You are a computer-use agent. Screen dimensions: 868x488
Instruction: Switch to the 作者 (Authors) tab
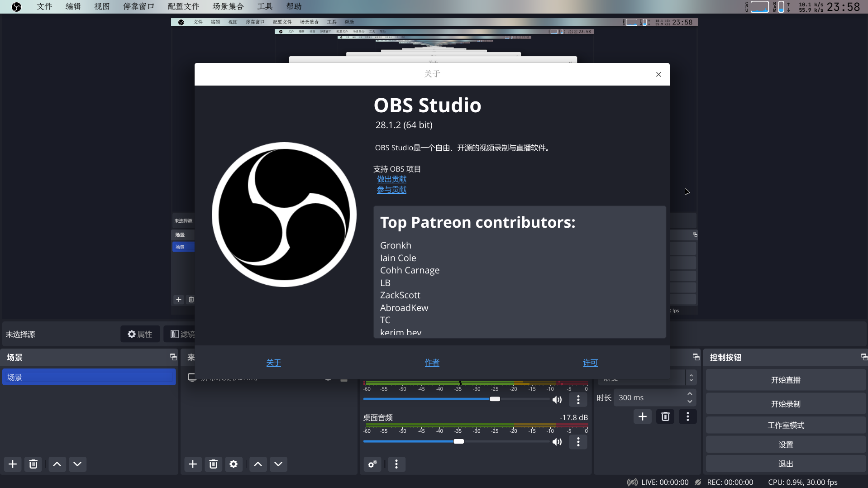pyautogui.click(x=432, y=363)
